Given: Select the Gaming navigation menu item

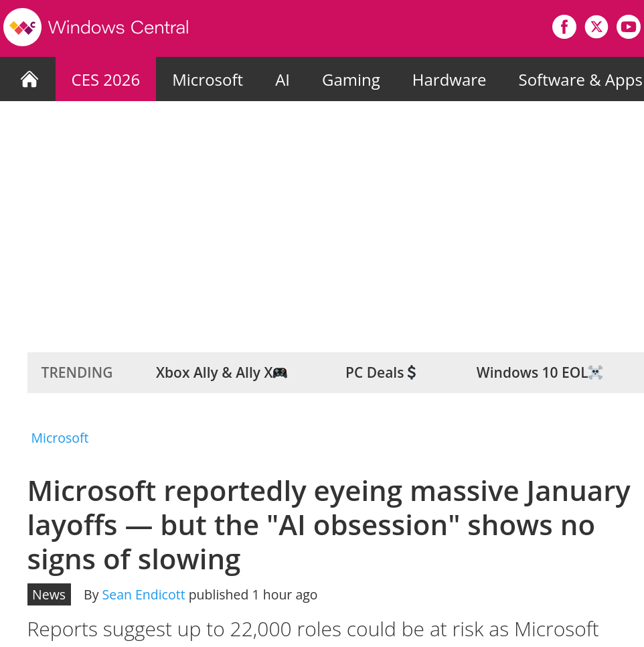Looking at the screenshot, I should (351, 80).
